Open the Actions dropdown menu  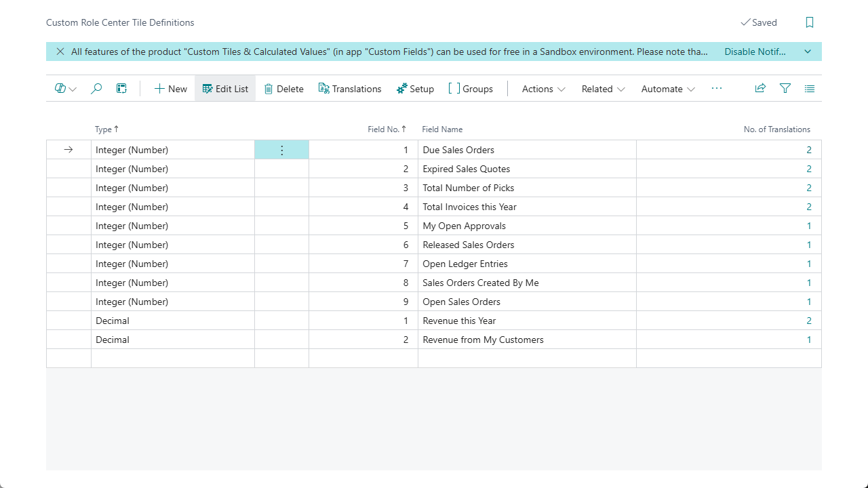[x=543, y=89]
